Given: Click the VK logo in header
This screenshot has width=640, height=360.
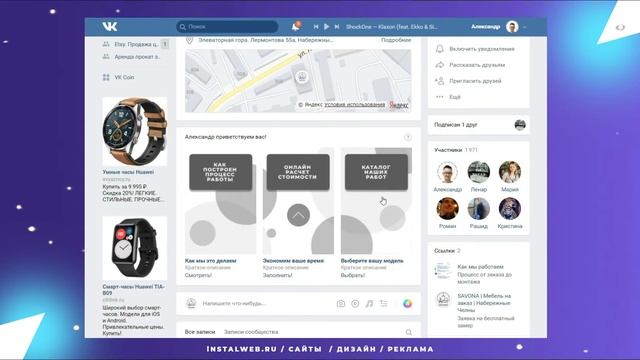Looking at the screenshot, I should click(x=110, y=27).
